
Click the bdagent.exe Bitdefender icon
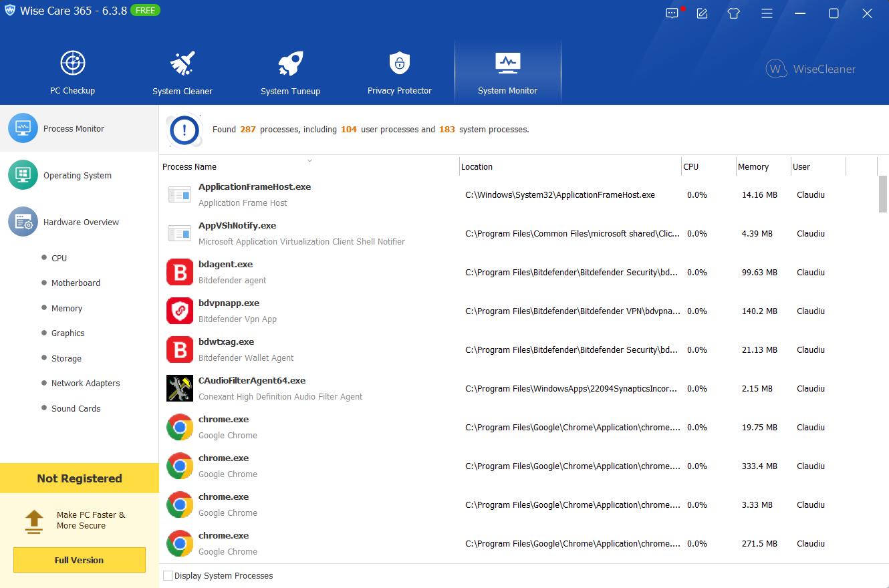180,272
